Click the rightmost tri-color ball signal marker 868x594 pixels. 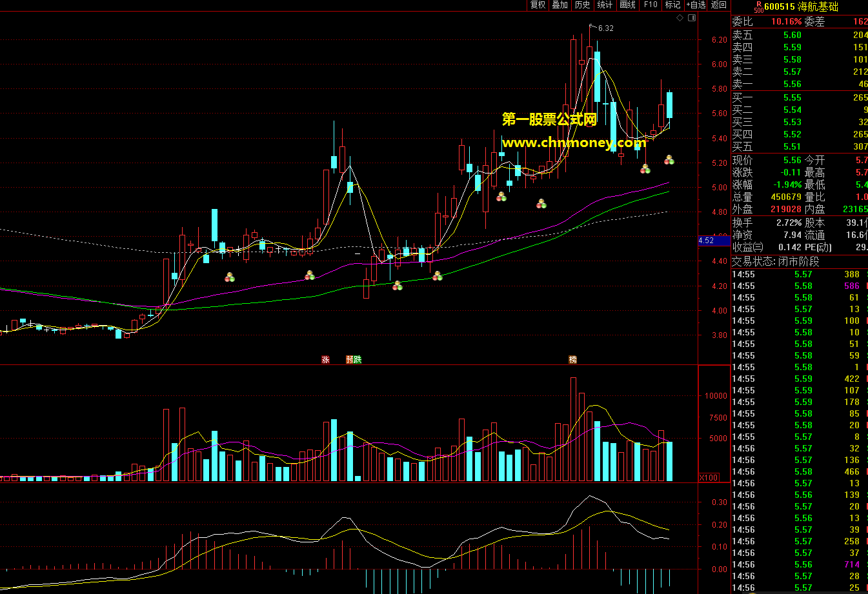(670, 159)
